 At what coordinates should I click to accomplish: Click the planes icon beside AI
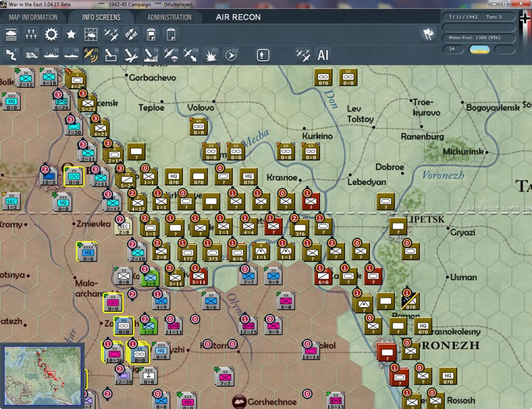coord(303,55)
